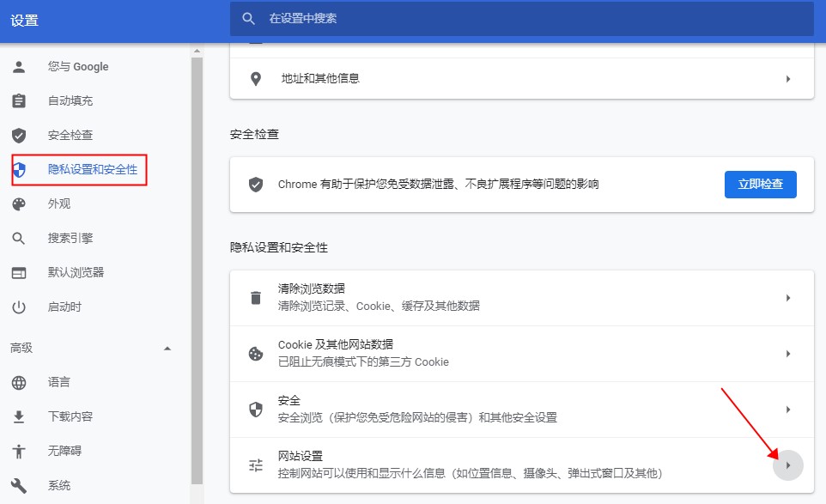Viewport: 826px width, 504px height.
Task: Click the sidebar scrollbar up arrow
Action: tap(197, 51)
